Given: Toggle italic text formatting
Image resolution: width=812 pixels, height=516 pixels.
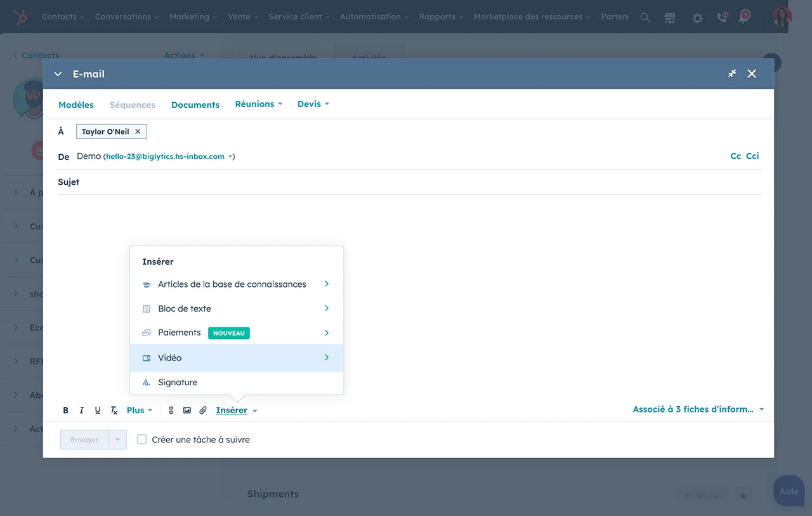Looking at the screenshot, I should pos(82,411).
